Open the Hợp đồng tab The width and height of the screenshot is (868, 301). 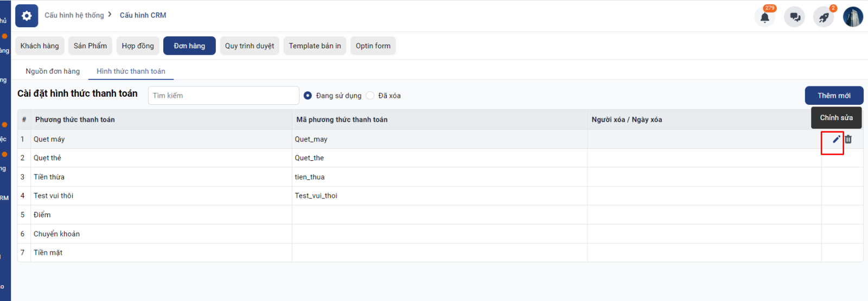138,46
